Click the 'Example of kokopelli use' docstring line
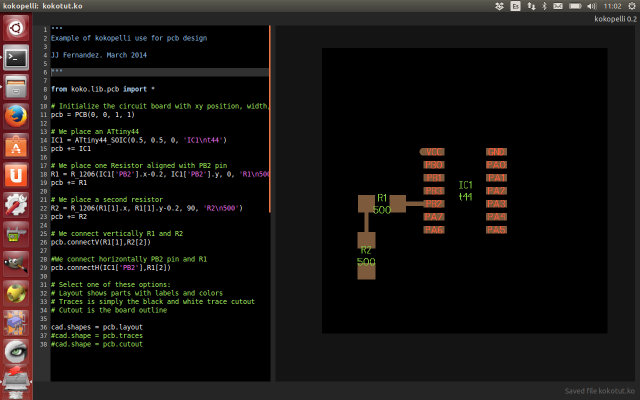The width and height of the screenshot is (640, 400). [129, 38]
